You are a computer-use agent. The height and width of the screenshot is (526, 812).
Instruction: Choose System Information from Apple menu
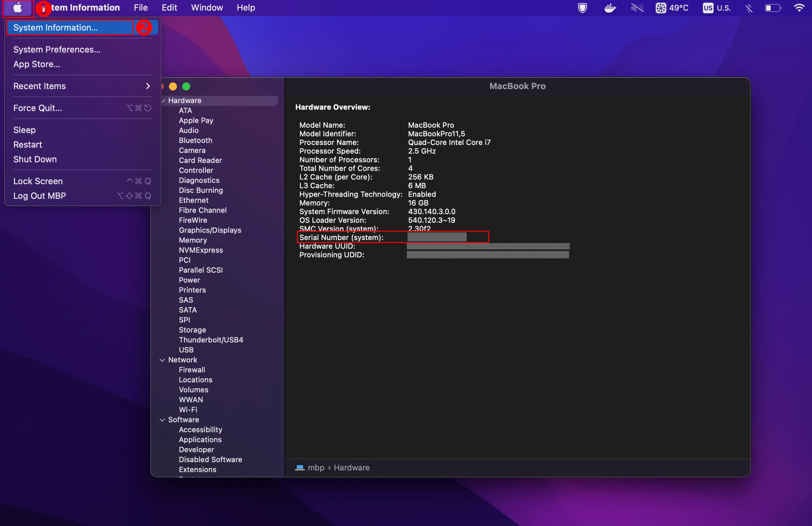[56, 27]
